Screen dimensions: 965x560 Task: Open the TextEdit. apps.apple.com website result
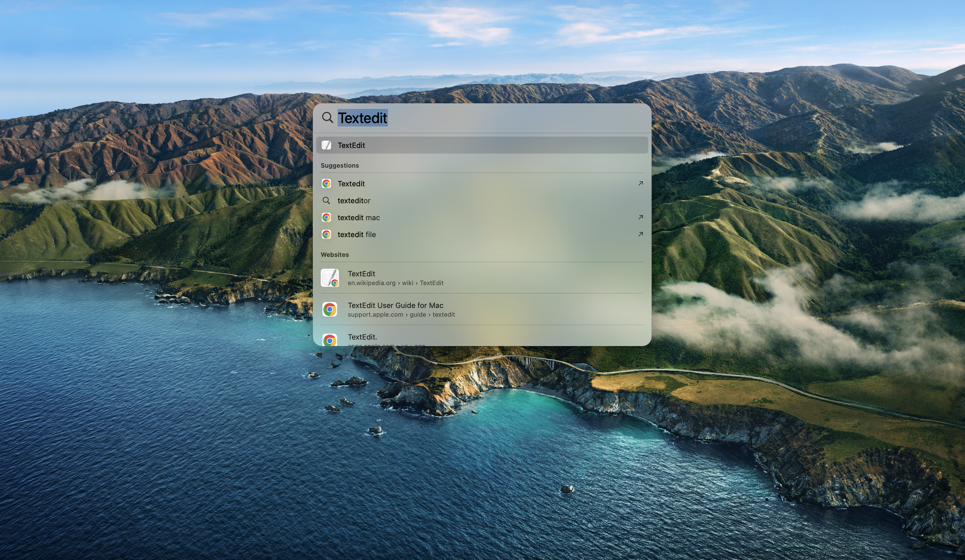point(482,336)
